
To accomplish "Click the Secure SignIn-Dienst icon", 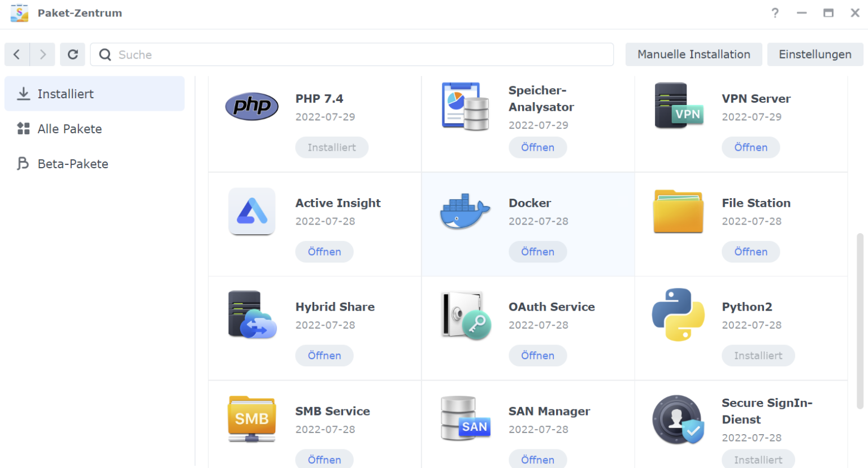I will pos(678,420).
